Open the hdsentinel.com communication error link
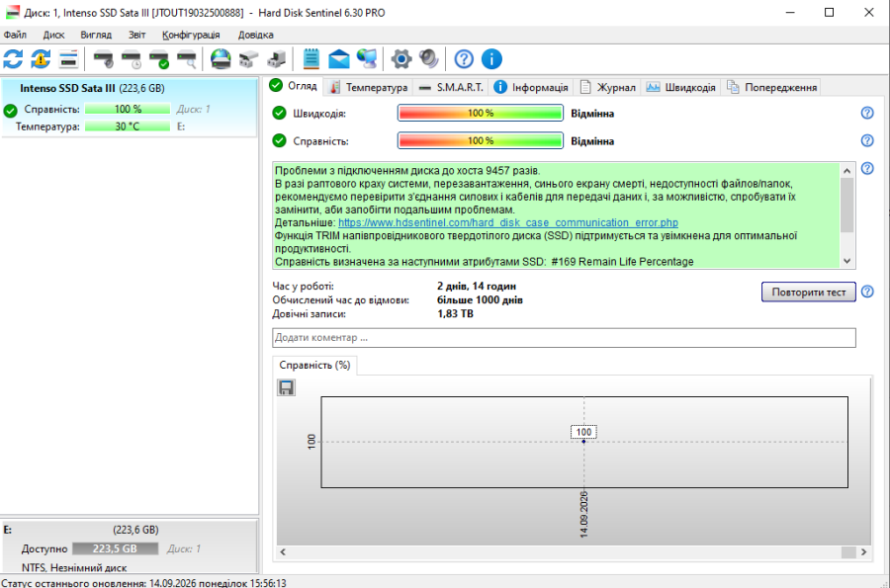This screenshot has height=588, width=890. pos(508,222)
